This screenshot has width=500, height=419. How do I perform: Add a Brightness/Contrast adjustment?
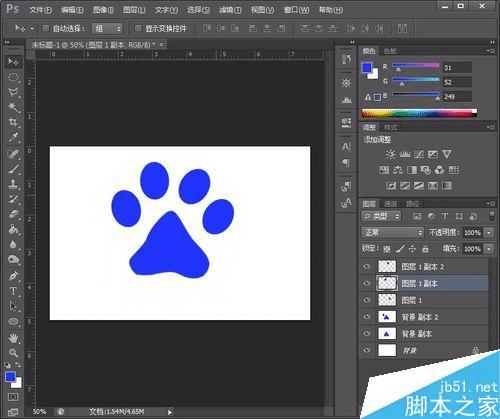(x=391, y=154)
